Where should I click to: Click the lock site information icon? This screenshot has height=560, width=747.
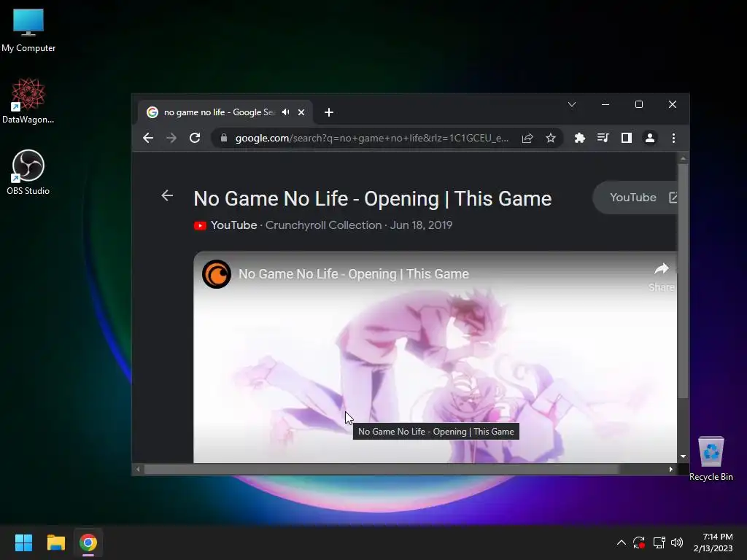point(224,138)
